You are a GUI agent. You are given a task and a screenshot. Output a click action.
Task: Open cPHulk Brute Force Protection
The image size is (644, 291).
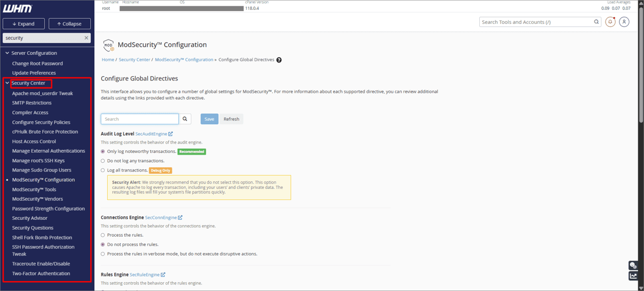(45, 132)
